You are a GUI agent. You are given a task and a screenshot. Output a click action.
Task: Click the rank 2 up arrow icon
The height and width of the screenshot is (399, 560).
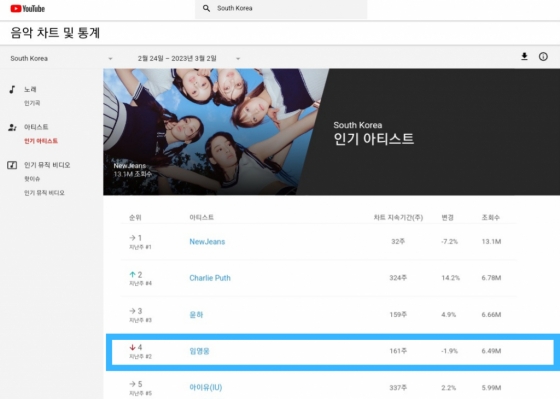pyautogui.click(x=132, y=274)
